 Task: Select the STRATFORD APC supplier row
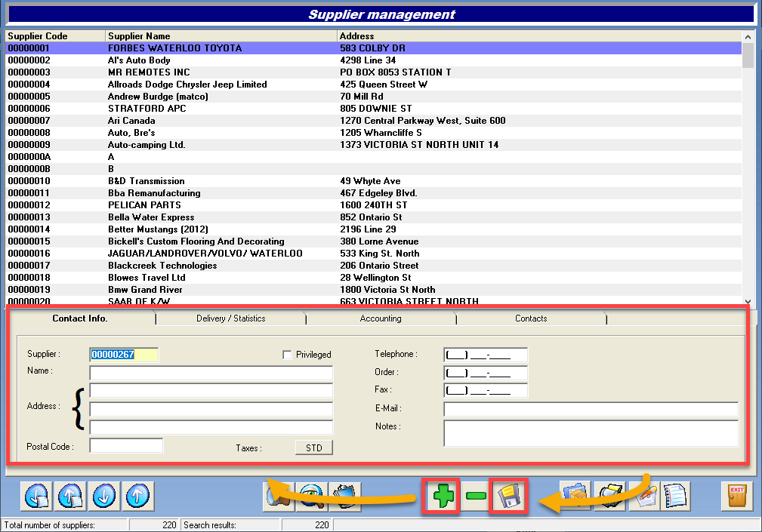(373, 109)
